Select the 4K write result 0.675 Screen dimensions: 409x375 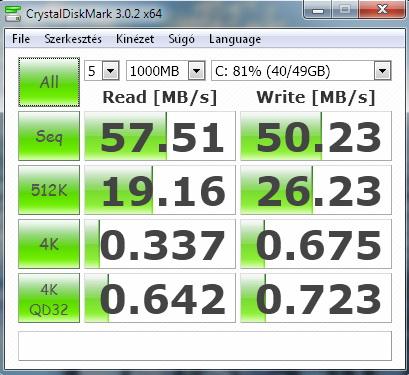click(316, 244)
